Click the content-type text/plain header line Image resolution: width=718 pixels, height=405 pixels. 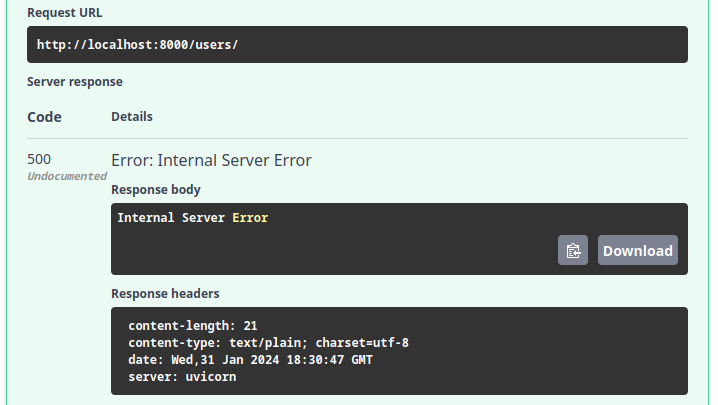(x=268, y=343)
